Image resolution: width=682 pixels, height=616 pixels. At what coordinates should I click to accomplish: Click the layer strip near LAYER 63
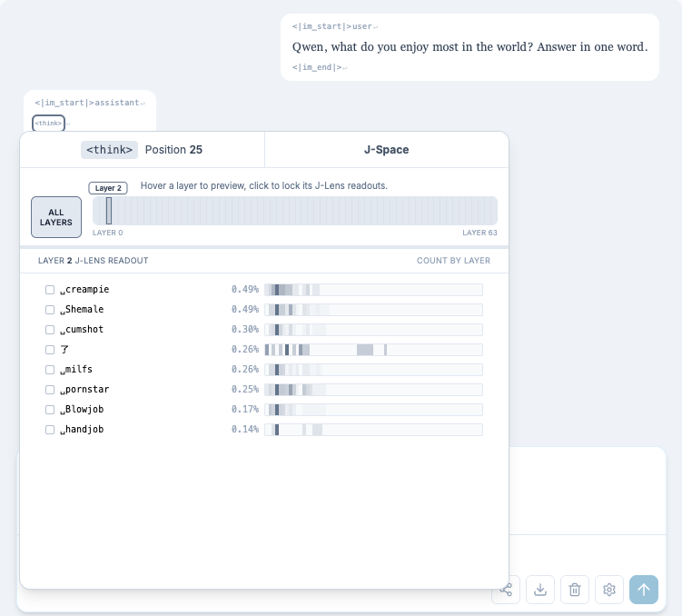click(493, 211)
